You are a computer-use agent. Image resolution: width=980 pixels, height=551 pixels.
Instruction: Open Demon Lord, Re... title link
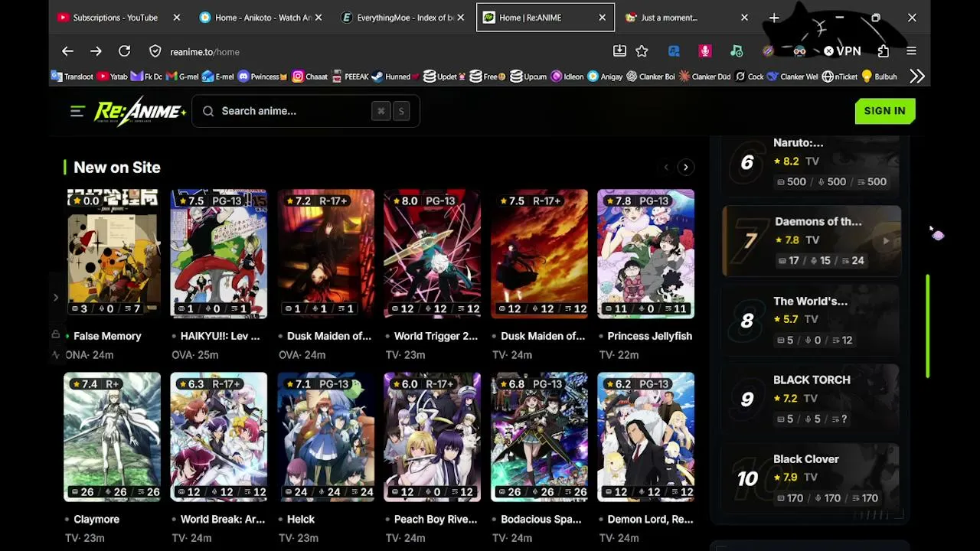click(x=650, y=519)
